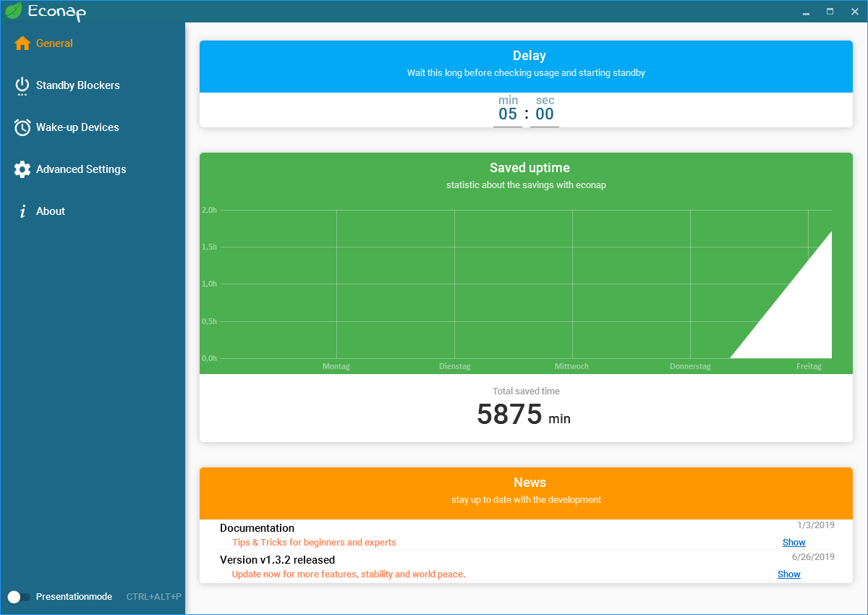Viewport: 868px width, 615px height.
Task: Click the Donnerstag axis label
Action: point(690,366)
